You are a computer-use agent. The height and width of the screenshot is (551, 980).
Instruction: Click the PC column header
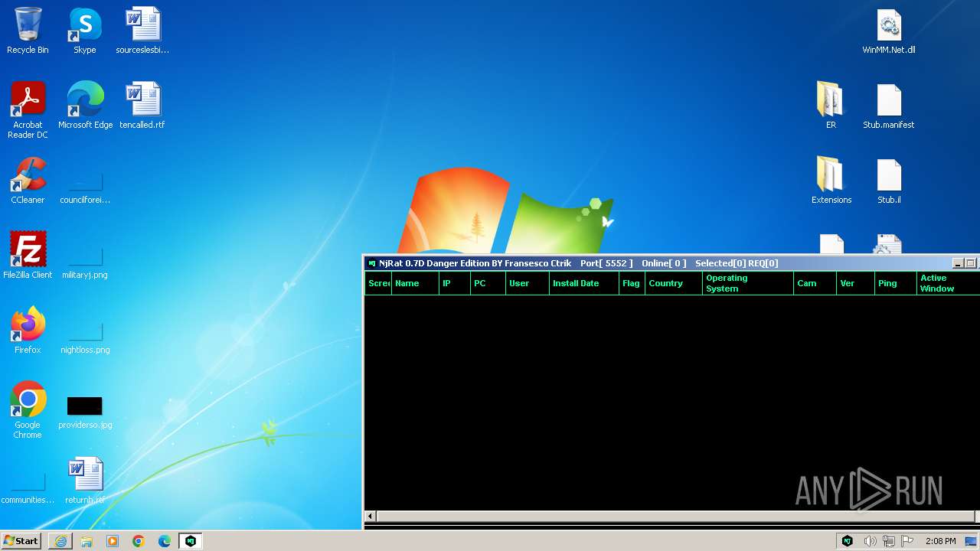[488, 283]
